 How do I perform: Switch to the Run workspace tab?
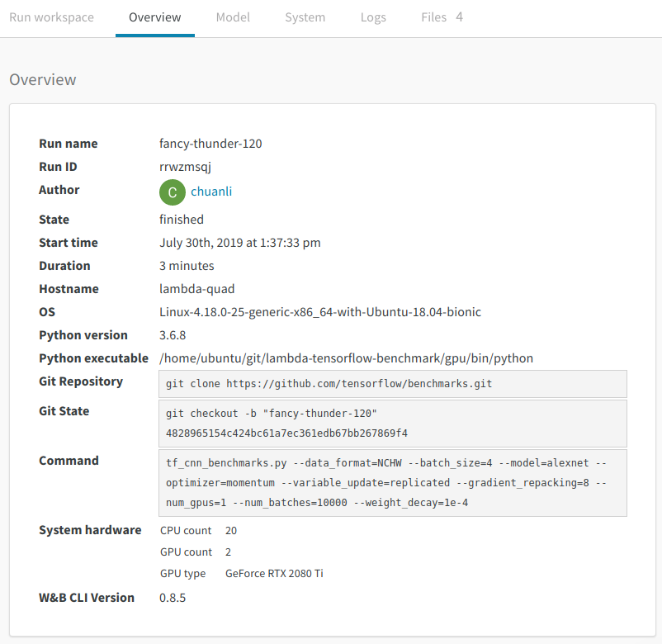pos(51,17)
